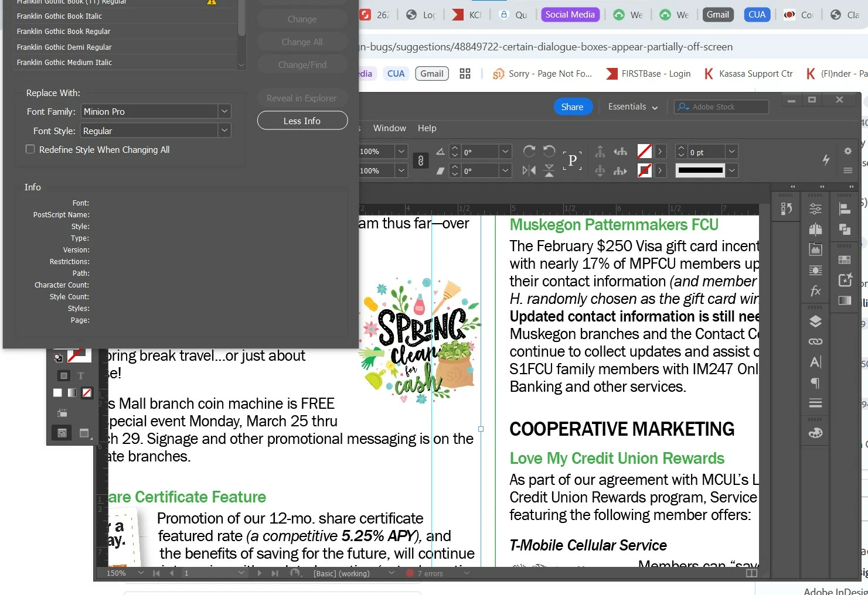Image resolution: width=868 pixels, height=595 pixels.
Task: Enable Redefine Style When Changing All checkbox
Action: (30, 149)
